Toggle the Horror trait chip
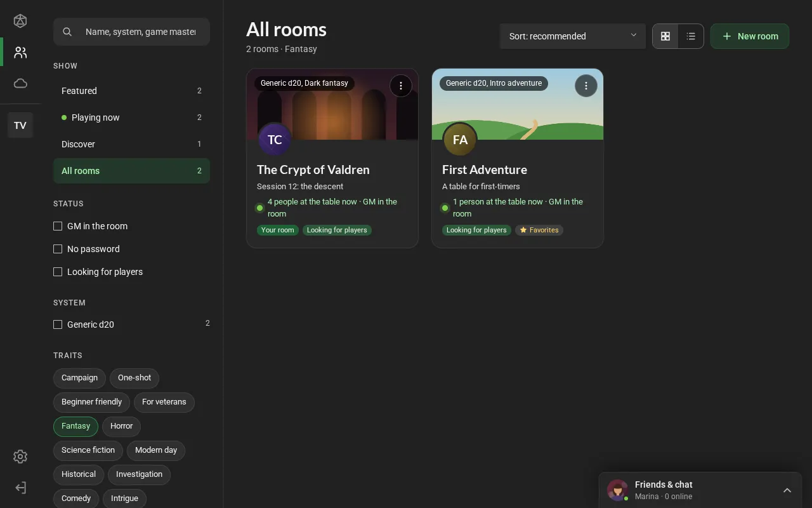This screenshot has width=812, height=508. (121, 426)
